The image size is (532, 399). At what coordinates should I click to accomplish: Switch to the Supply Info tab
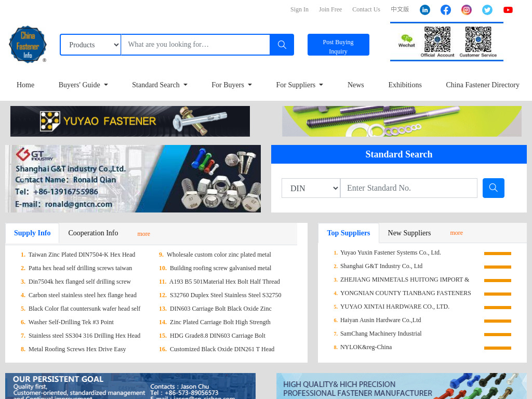[32, 233]
